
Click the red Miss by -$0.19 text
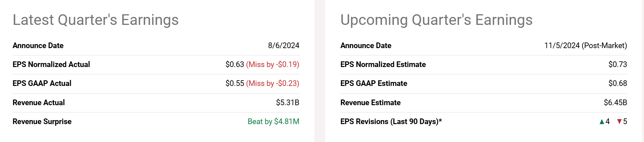click(273, 64)
